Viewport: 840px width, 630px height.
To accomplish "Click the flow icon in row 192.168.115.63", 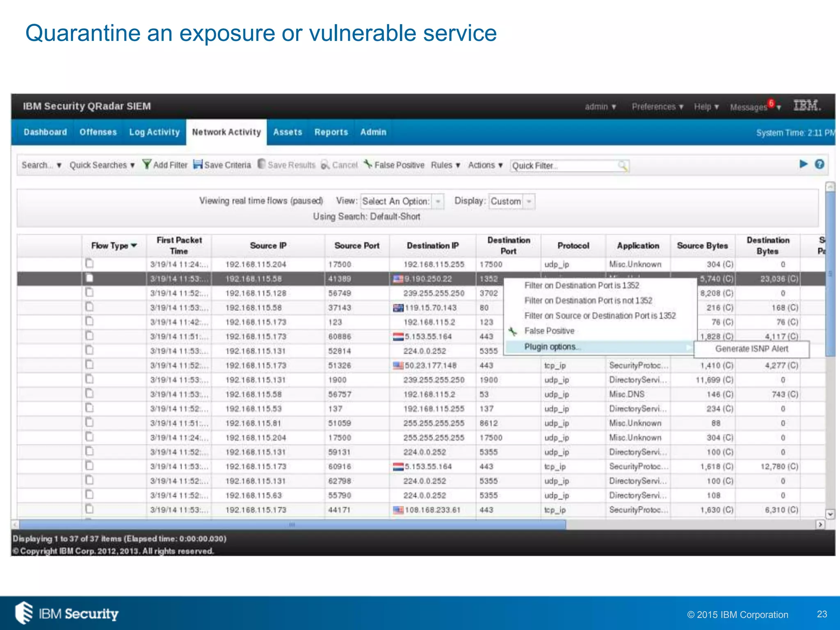I will (x=89, y=495).
